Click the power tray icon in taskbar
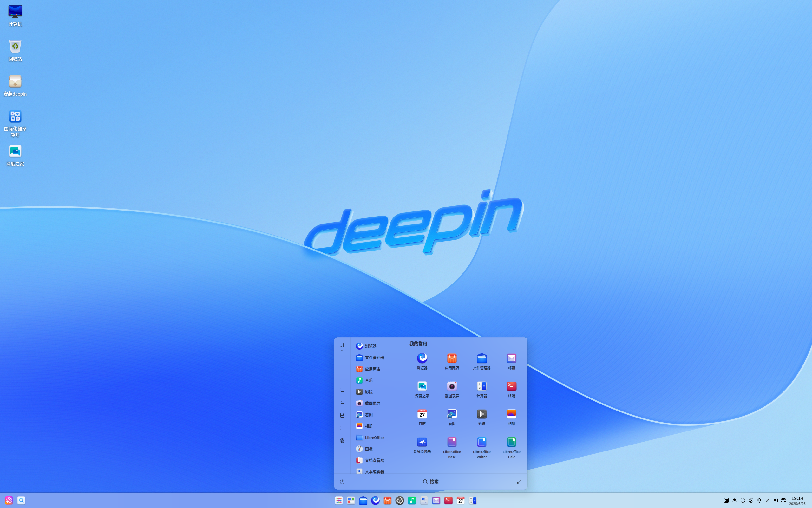This screenshot has height=508, width=812. point(743,500)
